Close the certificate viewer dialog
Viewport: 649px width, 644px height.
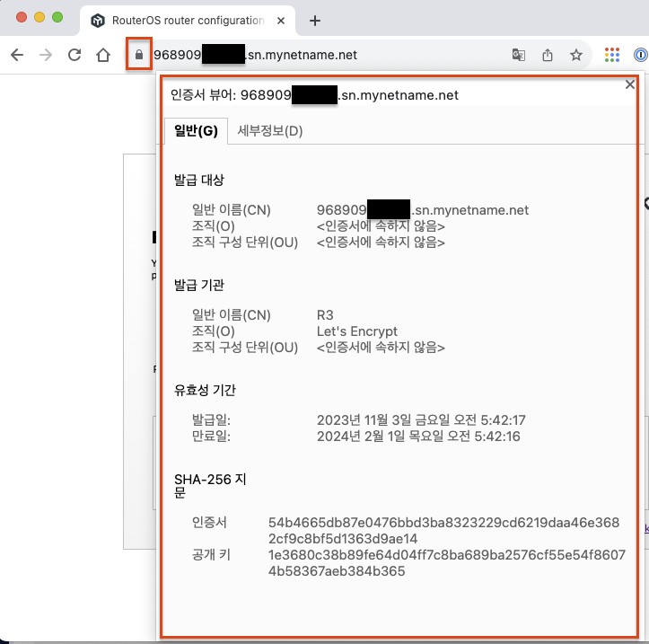point(630,84)
